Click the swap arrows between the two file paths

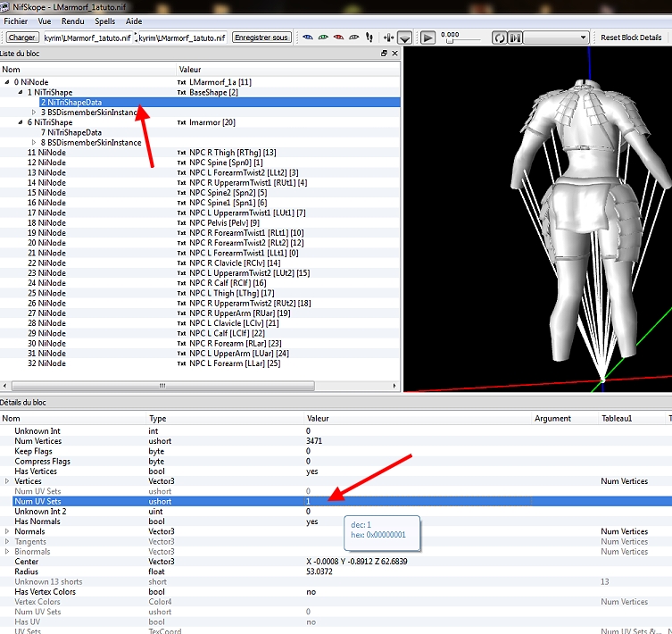pos(136,38)
